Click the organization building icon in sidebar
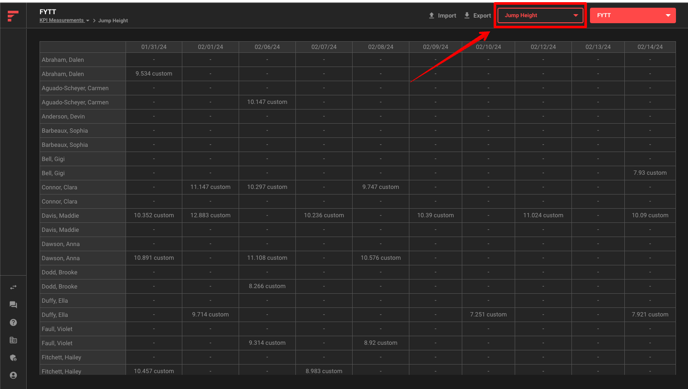The width and height of the screenshot is (688, 389). [x=13, y=340]
